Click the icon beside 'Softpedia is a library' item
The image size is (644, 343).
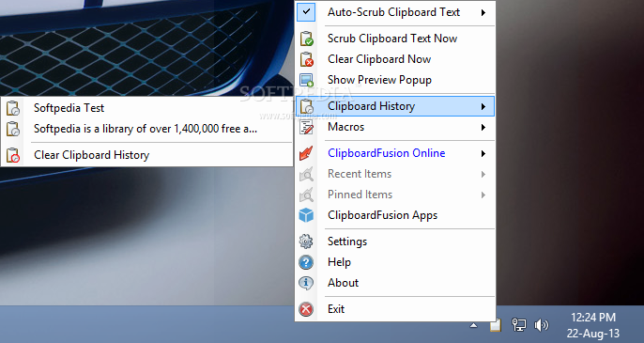click(13, 129)
